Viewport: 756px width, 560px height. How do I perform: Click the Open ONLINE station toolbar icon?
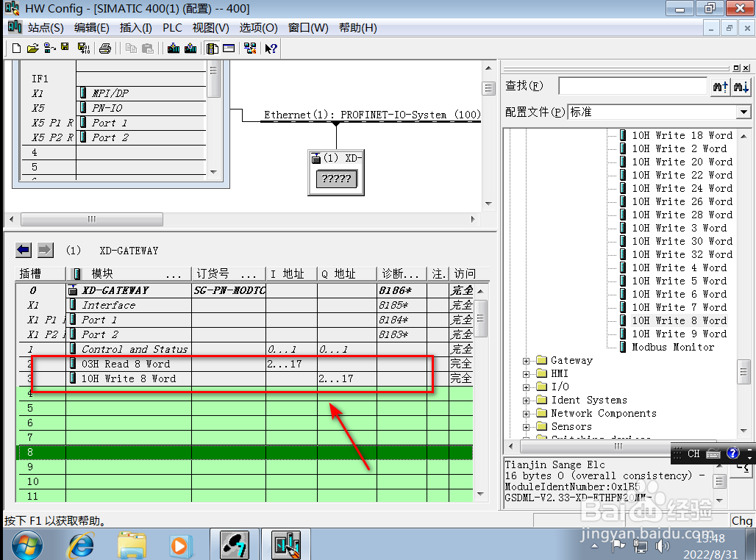[x=50, y=49]
